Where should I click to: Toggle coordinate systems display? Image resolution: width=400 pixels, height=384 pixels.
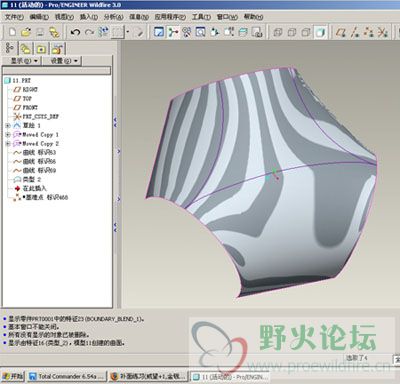pos(382,32)
